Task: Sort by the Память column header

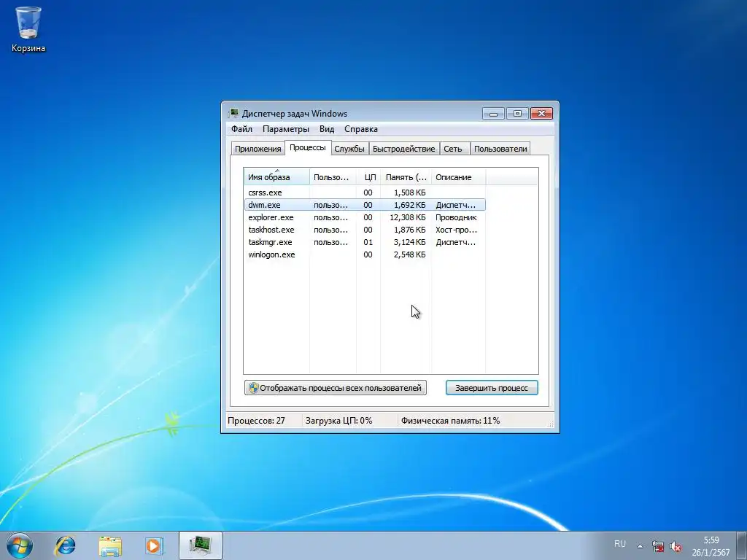Action: pyautogui.click(x=406, y=176)
